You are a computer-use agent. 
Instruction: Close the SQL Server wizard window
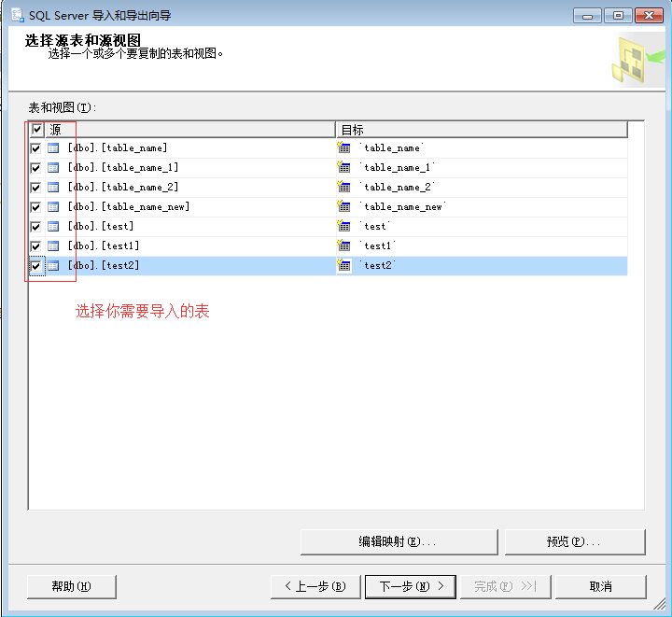[x=650, y=16]
